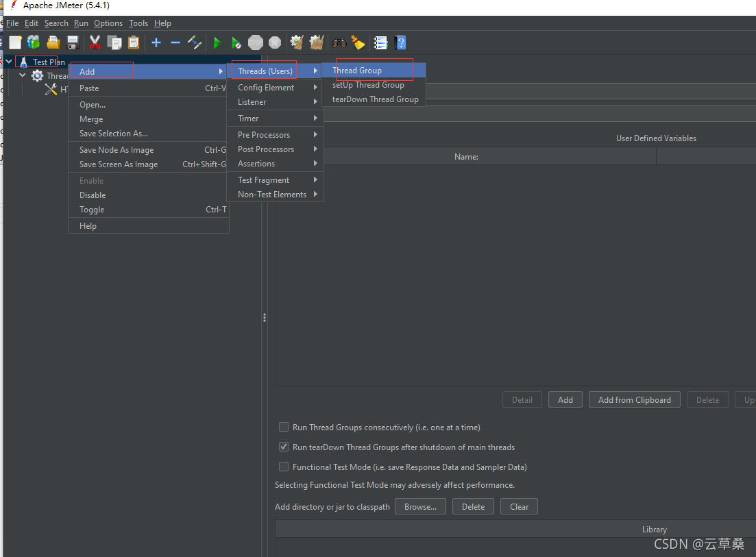756x557 pixels.
Task: Click the Copy icon in toolbar
Action: [114, 42]
